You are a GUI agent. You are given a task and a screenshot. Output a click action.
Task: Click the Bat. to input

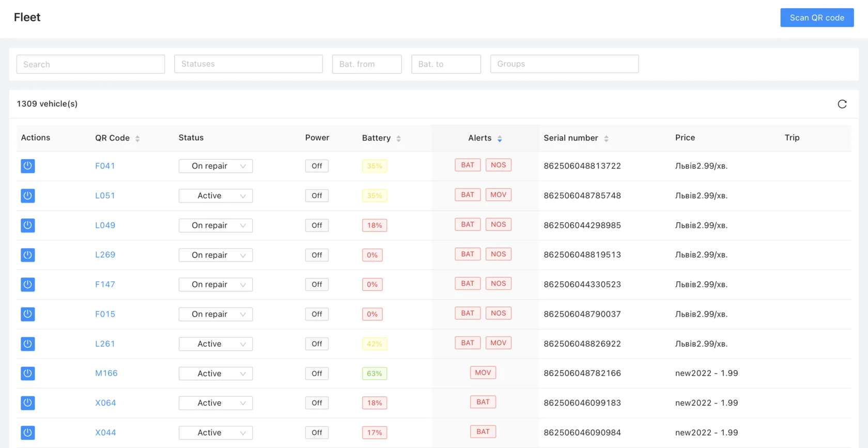pyautogui.click(x=446, y=64)
